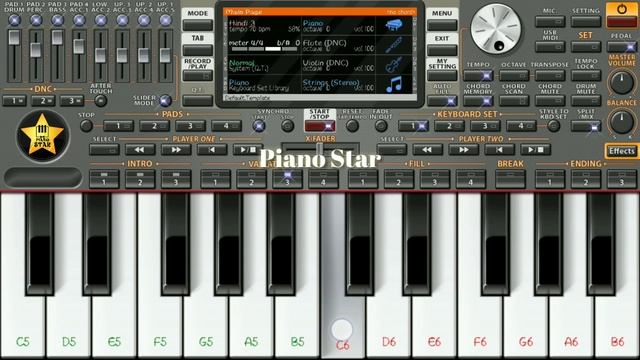
Task: Adjust the Master Volume knob
Action: pyautogui.click(x=622, y=82)
